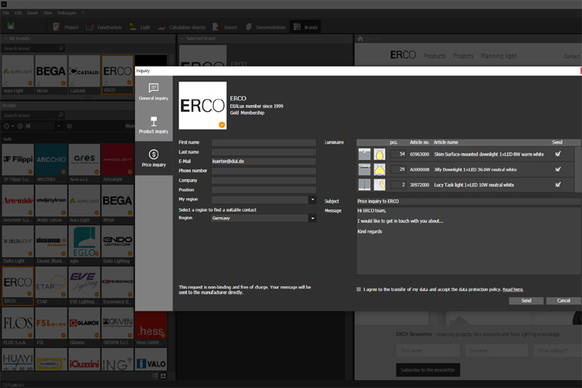This screenshot has height=388, width=582.
Task: Open the Brands tab in toolbar
Action: 305,27
